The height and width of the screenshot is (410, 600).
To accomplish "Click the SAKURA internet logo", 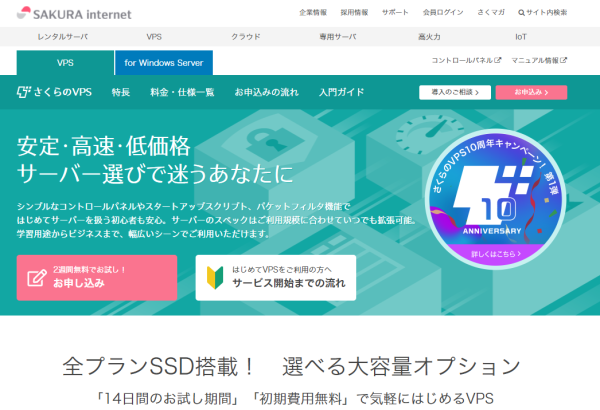I will click(74, 13).
